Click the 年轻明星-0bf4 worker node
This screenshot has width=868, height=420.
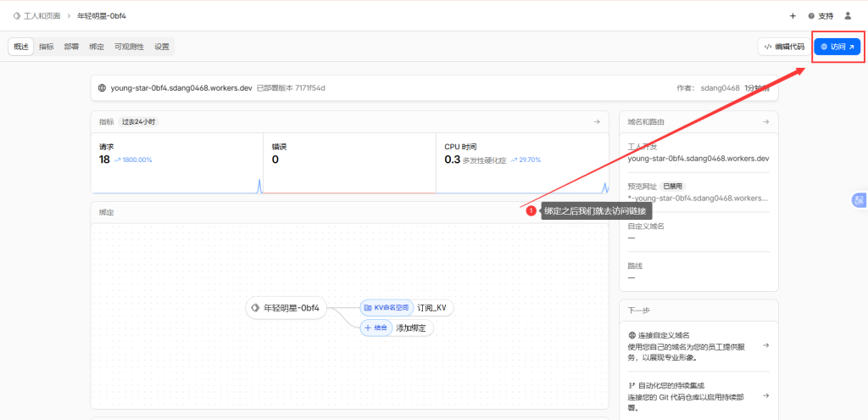[287, 308]
